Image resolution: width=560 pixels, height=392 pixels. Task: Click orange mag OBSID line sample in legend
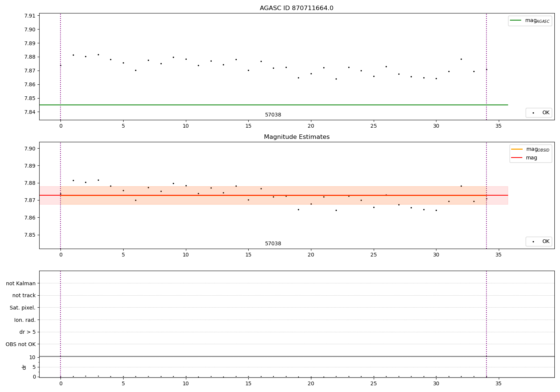pos(517,149)
